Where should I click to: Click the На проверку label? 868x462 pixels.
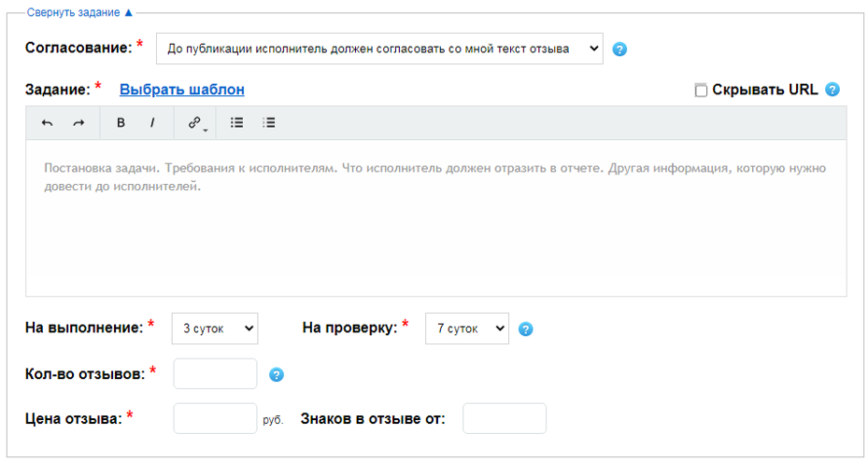[349, 328]
